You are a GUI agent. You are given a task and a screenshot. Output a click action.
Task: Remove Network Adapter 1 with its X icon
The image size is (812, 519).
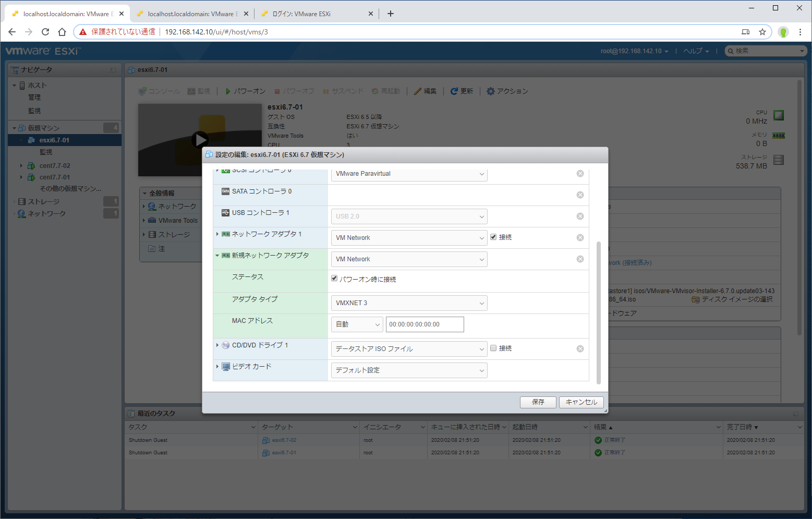coord(580,237)
